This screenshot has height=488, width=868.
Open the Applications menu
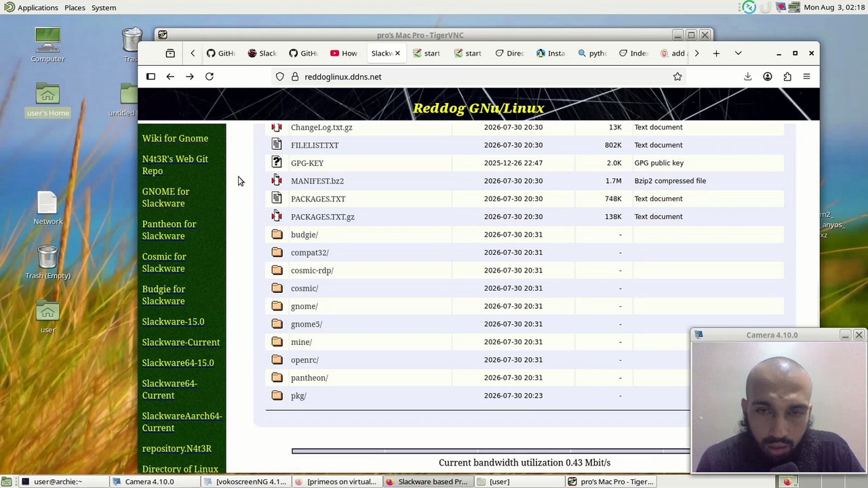(x=31, y=7)
